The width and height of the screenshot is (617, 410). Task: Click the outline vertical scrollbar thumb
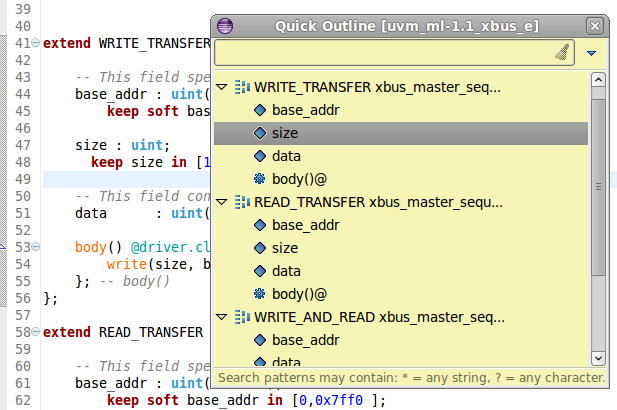[x=598, y=187]
